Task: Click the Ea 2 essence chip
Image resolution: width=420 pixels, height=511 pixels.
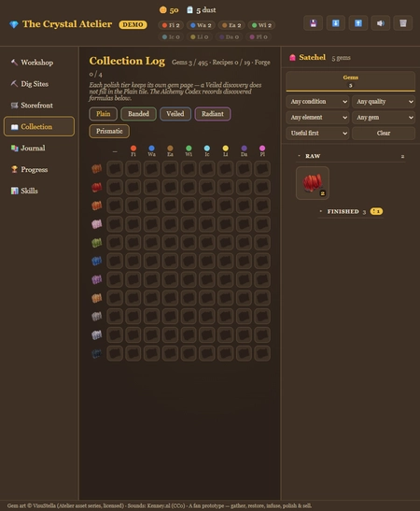Action: (x=231, y=25)
